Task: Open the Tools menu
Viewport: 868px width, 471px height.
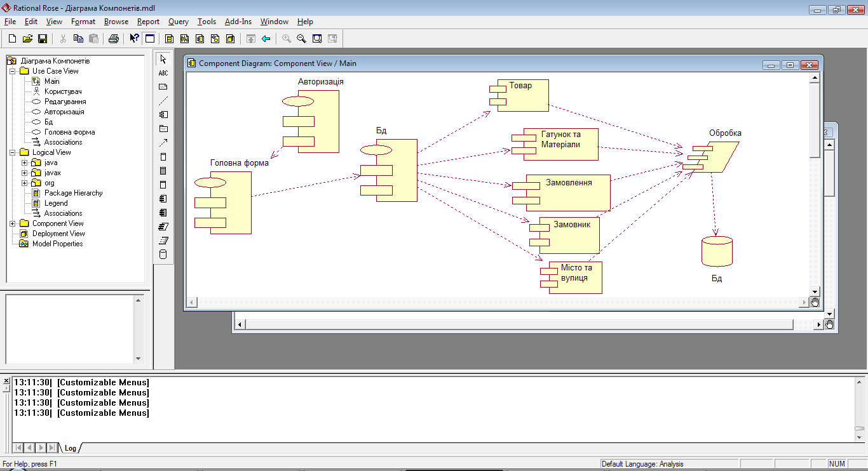Action: pos(207,22)
